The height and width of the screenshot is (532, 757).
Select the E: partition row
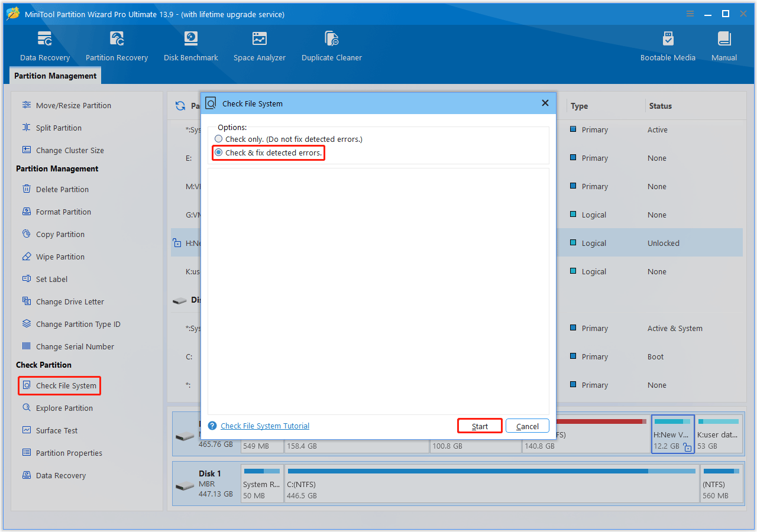pos(457,158)
